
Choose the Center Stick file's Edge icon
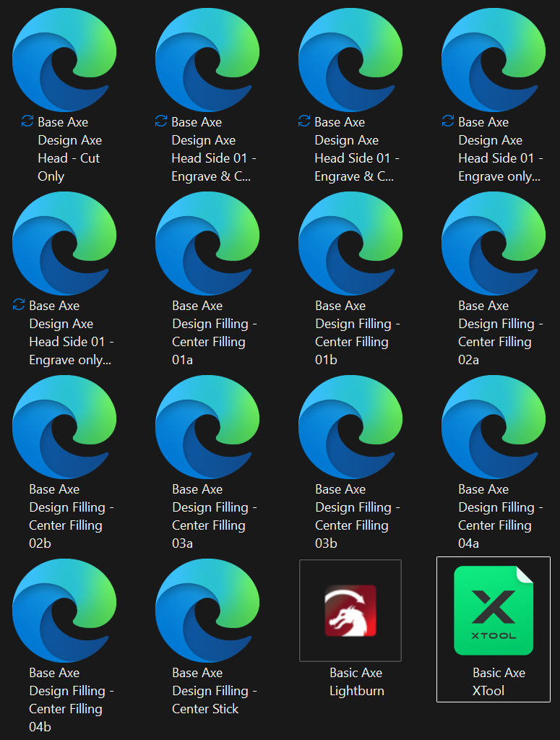(207, 611)
